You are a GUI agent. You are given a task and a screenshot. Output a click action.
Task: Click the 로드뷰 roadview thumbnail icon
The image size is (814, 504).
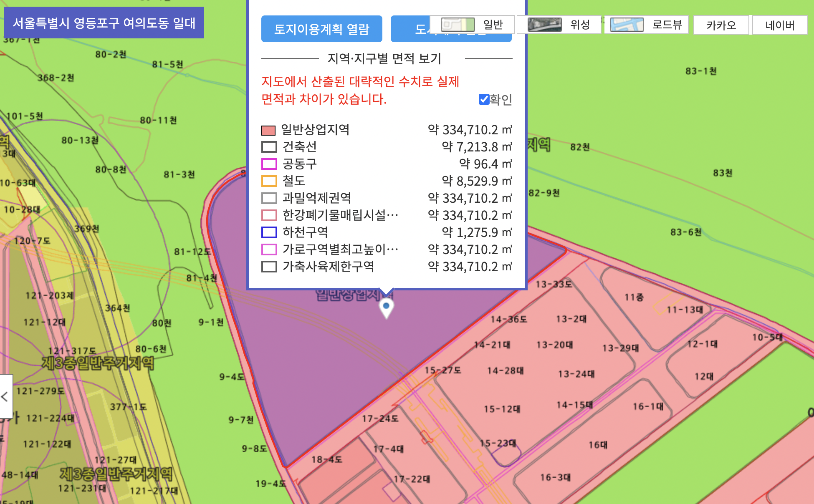pyautogui.click(x=627, y=25)
